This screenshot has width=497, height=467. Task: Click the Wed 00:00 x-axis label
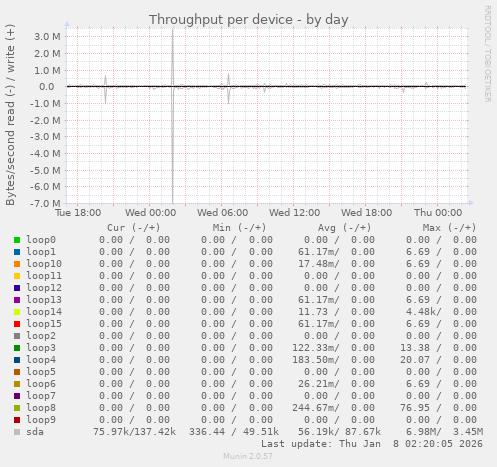[150, 213]
